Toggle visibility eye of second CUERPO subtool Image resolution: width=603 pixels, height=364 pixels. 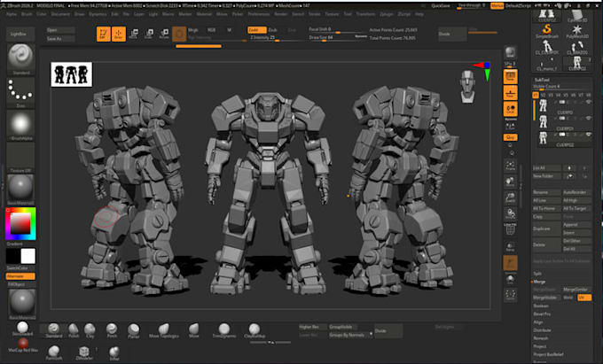[589, 119]
